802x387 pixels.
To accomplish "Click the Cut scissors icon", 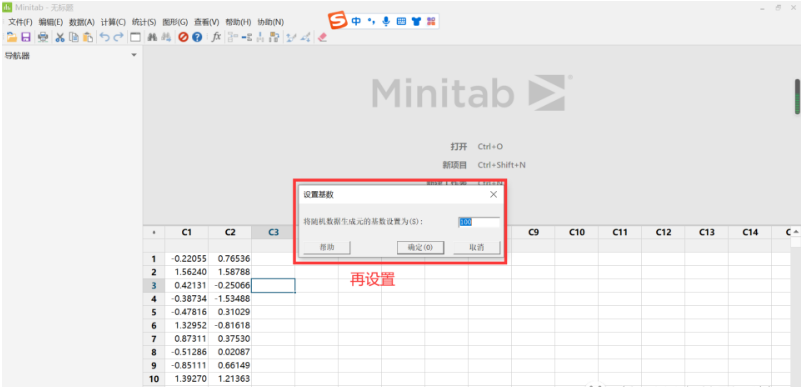I will click(60, 37).
